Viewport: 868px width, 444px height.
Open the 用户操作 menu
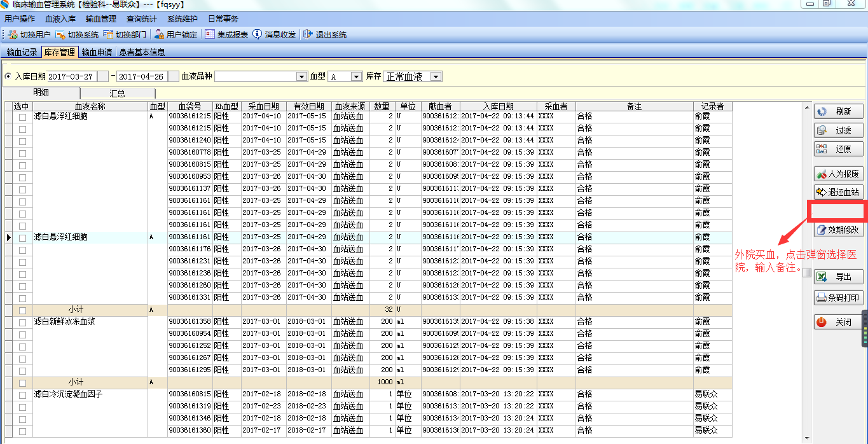click(x=20, y=19)
